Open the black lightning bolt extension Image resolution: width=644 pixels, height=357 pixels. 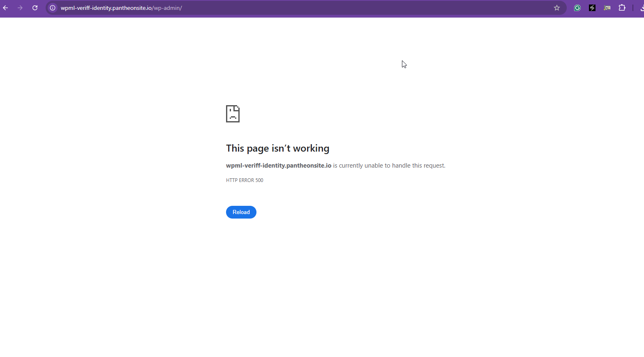pyautogui.click(x=592, y=8)
